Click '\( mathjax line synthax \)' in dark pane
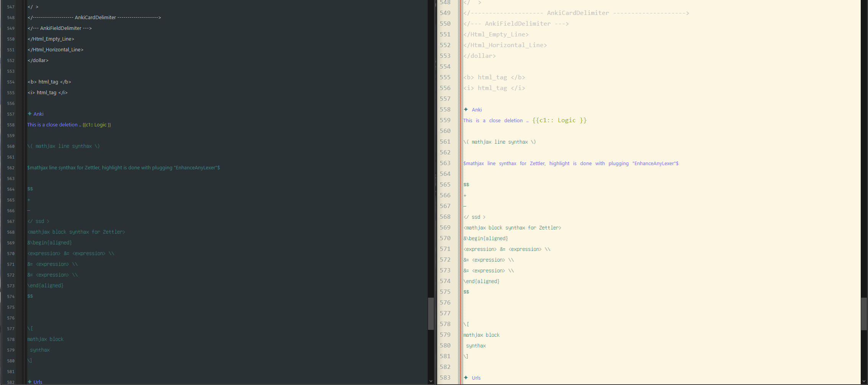The height and width of the screenshot is (385, 868). [x=64, y=146]
